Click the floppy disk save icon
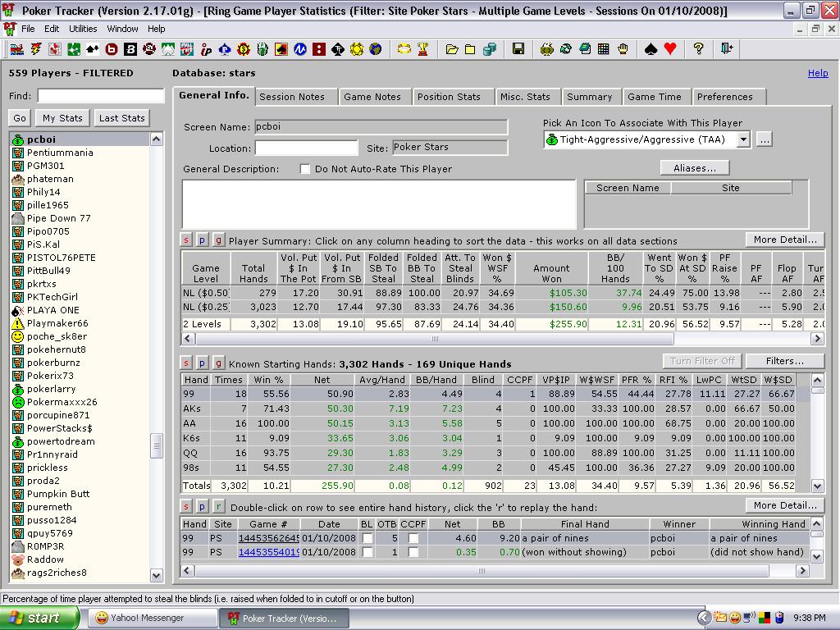840x630 pixels. tap(518, 49)
